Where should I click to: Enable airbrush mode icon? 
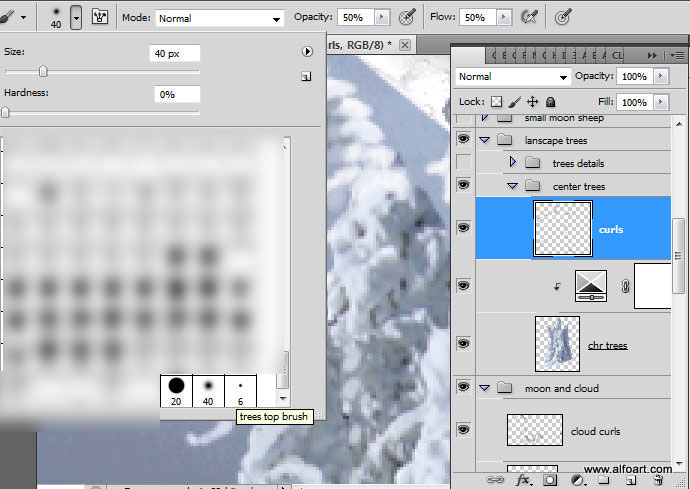click(530, 17)
